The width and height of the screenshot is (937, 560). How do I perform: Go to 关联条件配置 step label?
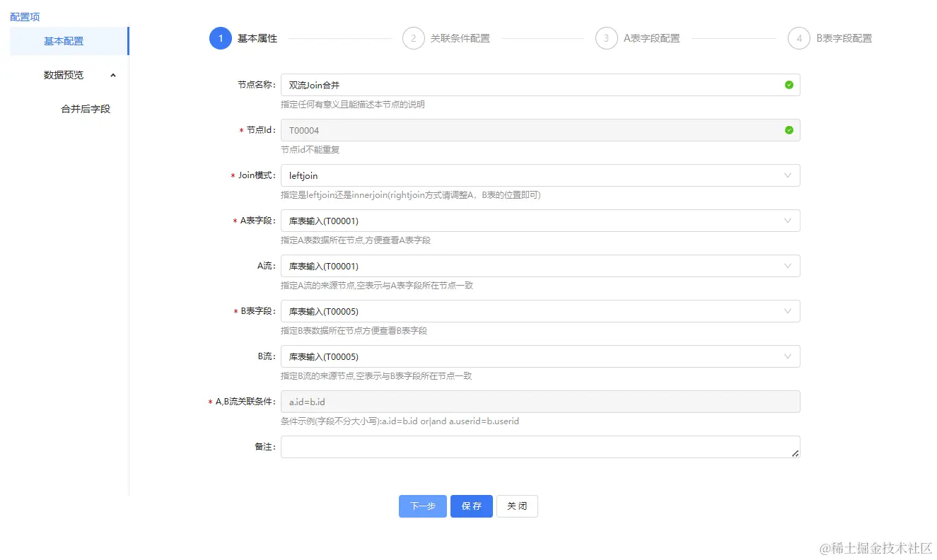460,38
